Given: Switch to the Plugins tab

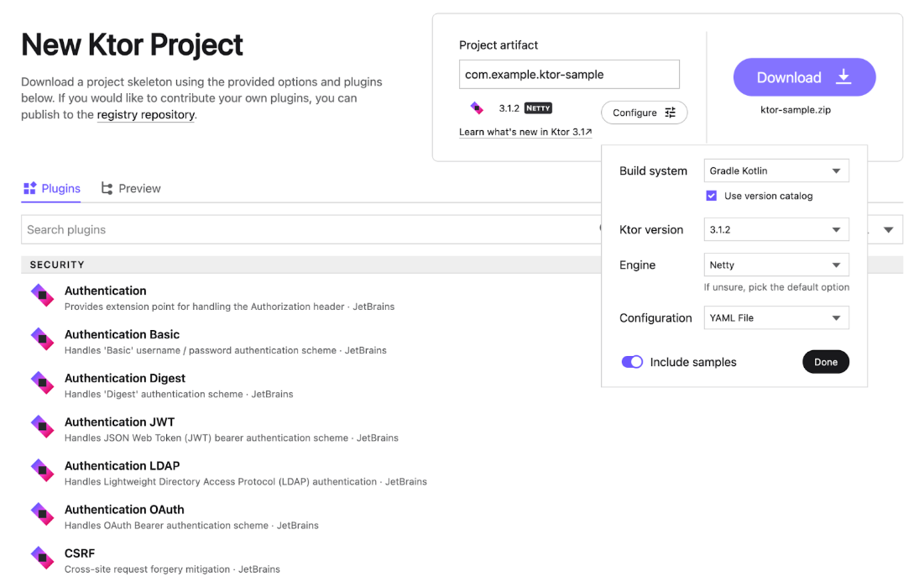Looking at the screenshot, I should click(x=51, y=188).
